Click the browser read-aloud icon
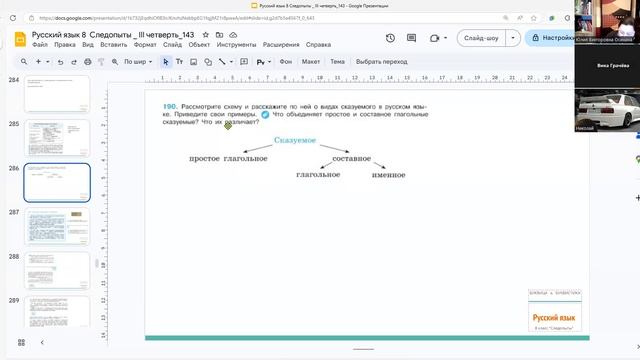Image resolution: width=640 pixels, height=360 pixels. pyautogui.click(x=520, y=18)
